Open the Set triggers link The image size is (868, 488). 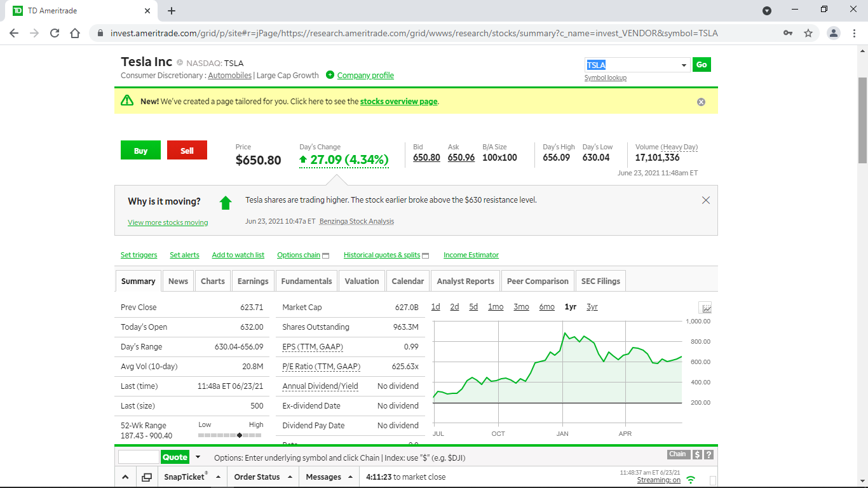[x=139, y=255]
